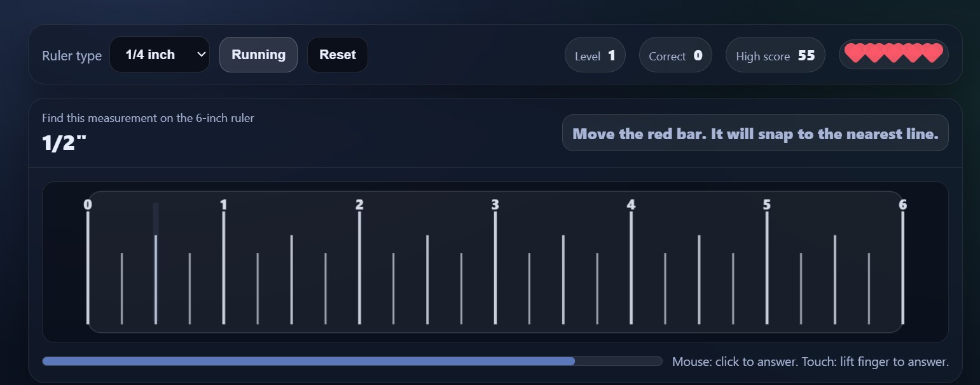980x385 pixels.
Task: Click the middle heart life icon
Action: coord(894,54)
